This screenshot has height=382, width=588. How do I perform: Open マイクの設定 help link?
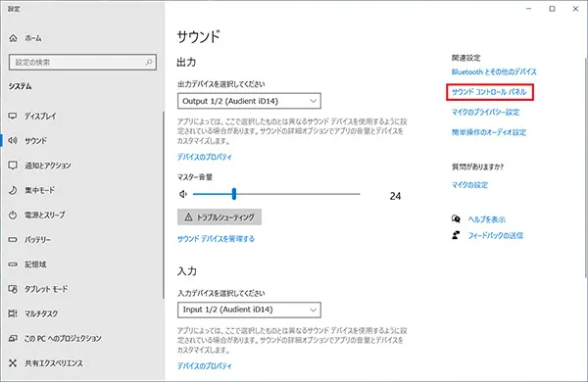point(469,184)
